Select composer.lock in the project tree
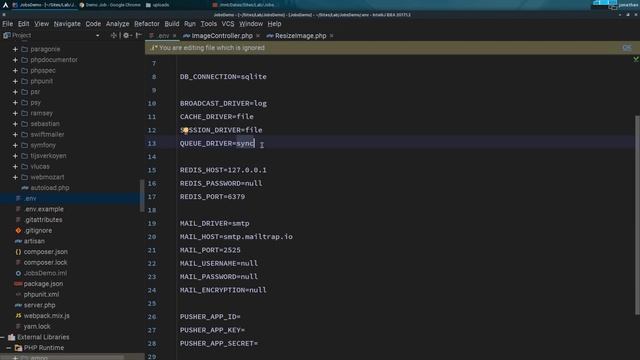This screenshot has height=360, width=640. (x=45, y=262)
